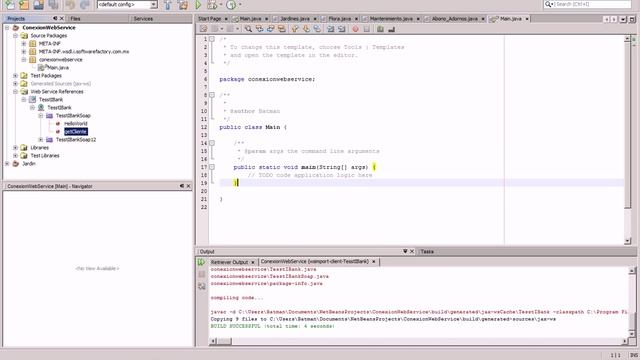This screenshot has height=360, width=640.
Task: Open the Flora.java editor tab
Action: tap(340, 19)
